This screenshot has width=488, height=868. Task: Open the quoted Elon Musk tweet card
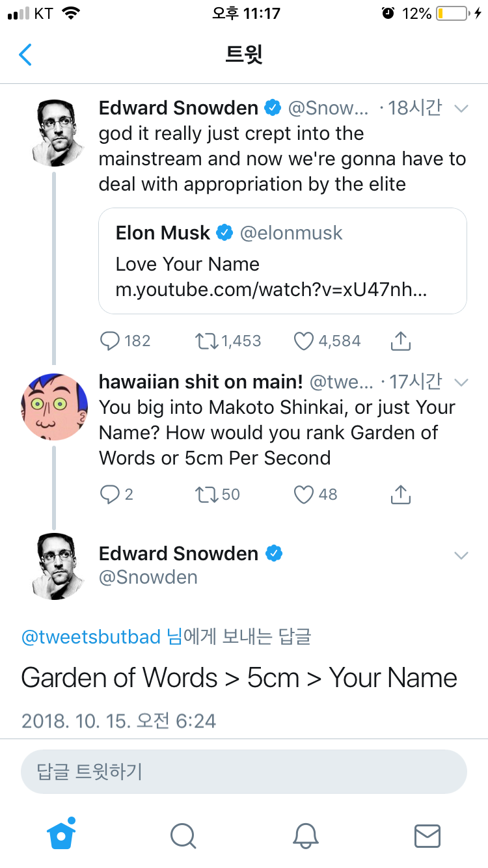pos(282,261)
